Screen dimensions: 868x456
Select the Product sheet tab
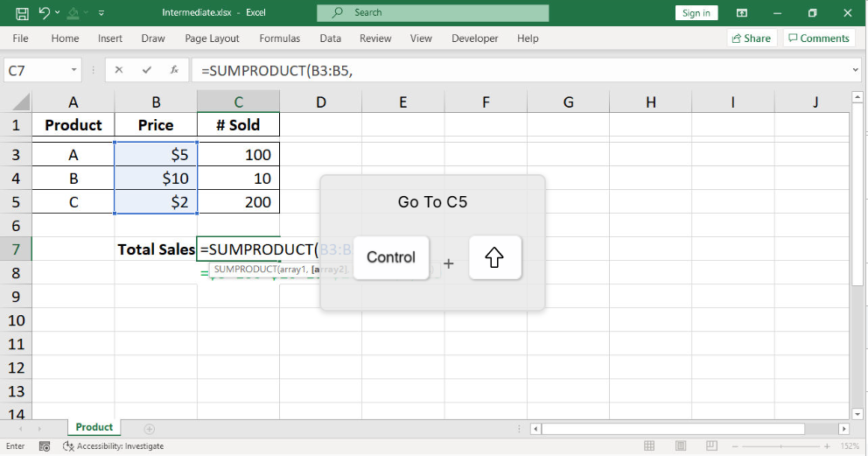point(94,427)
